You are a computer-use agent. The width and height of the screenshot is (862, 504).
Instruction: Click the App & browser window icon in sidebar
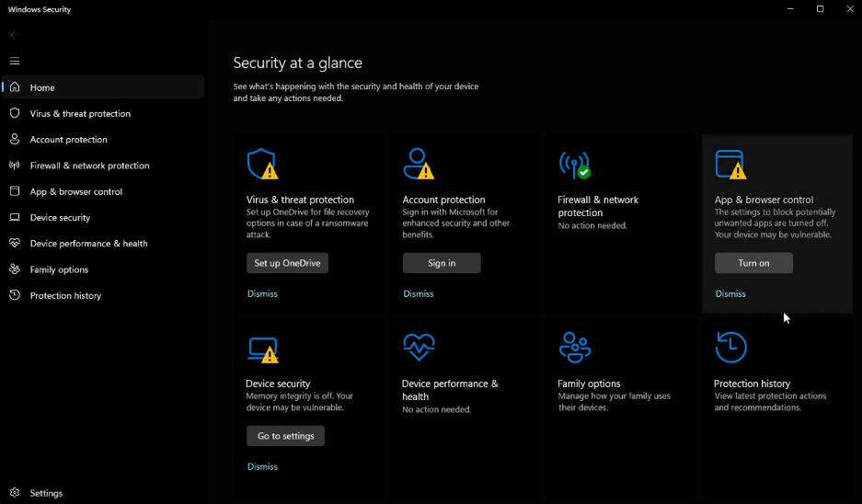pos(15,191)
